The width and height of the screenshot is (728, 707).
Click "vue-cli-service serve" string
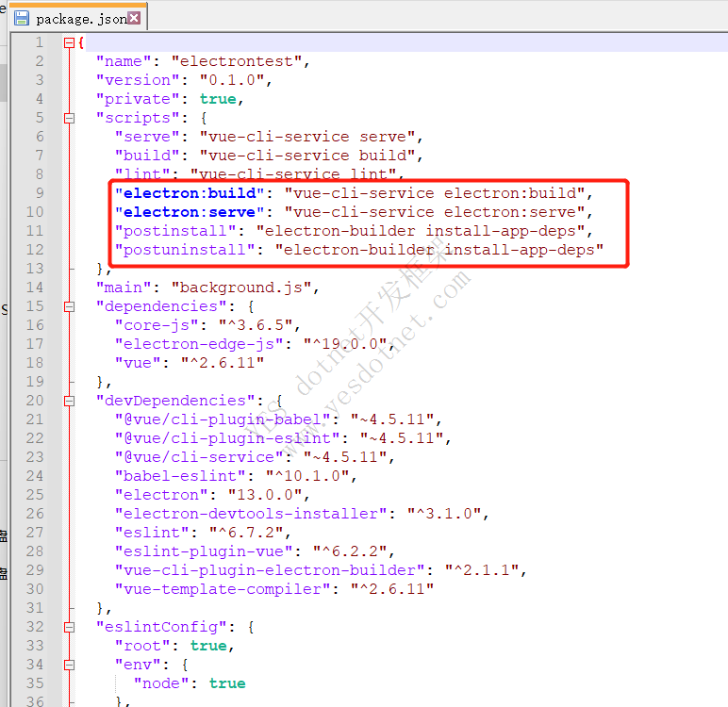click(x=307, y=137)
